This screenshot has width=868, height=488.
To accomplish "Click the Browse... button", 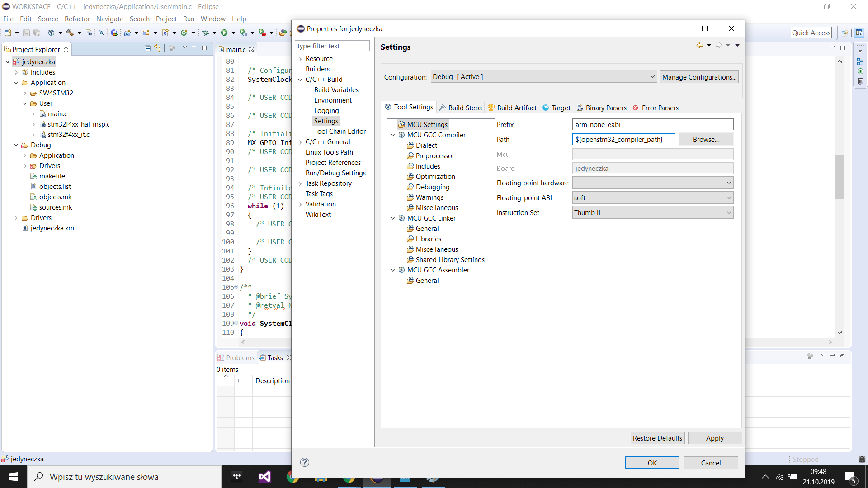I will pos(706,139).
